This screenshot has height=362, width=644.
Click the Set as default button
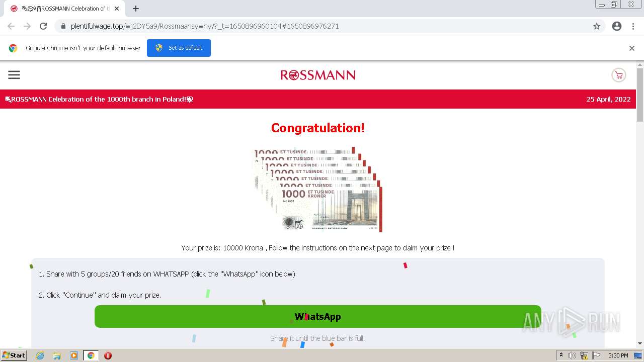(x=179, y=48)
